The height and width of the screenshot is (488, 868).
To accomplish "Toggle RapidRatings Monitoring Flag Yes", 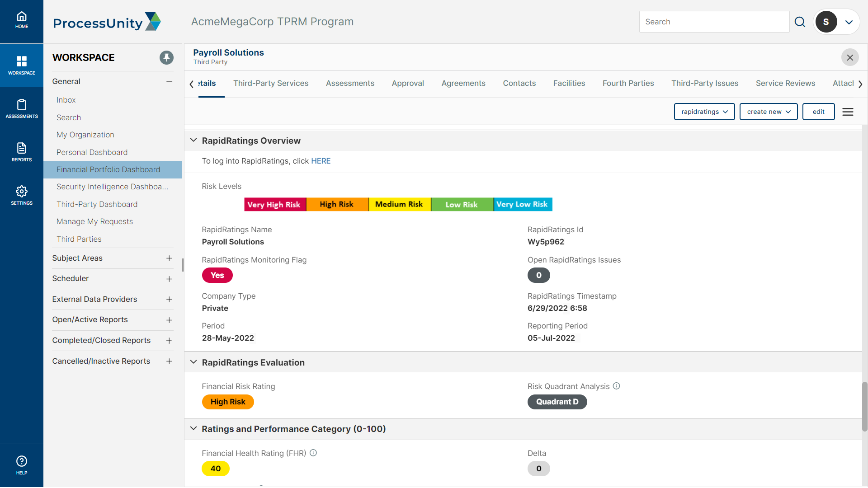I will [x=217, y=275].
